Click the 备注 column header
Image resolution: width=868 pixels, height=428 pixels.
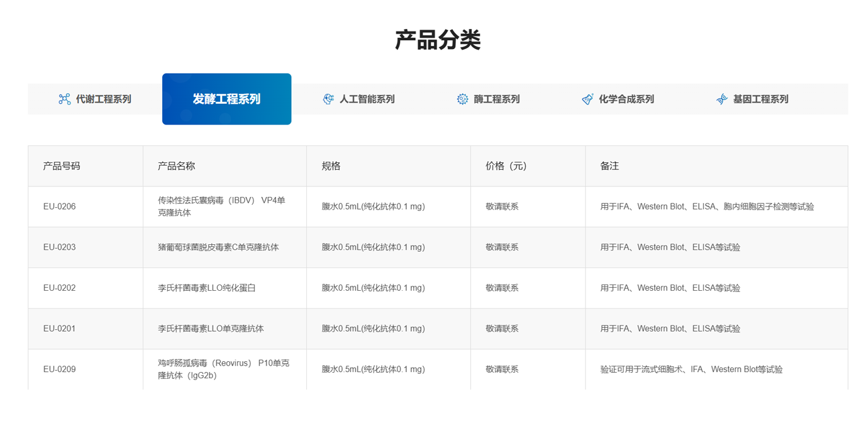click(609, 166)
